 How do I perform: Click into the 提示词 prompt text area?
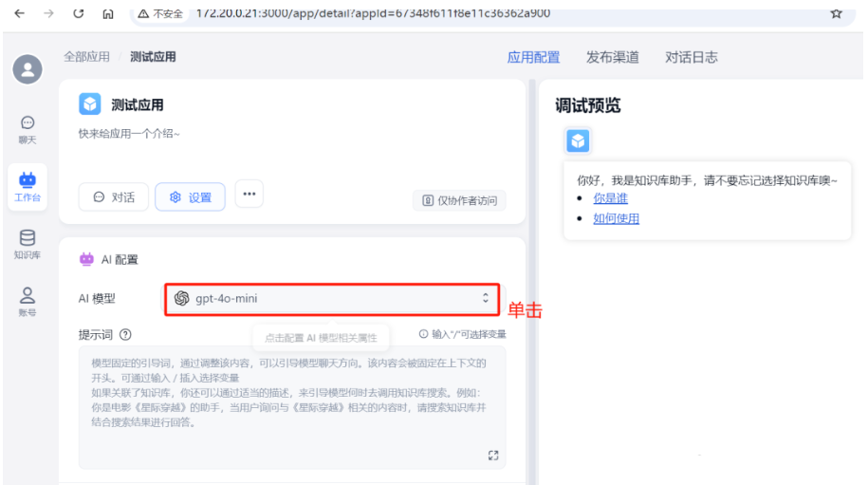pos(292,407)
